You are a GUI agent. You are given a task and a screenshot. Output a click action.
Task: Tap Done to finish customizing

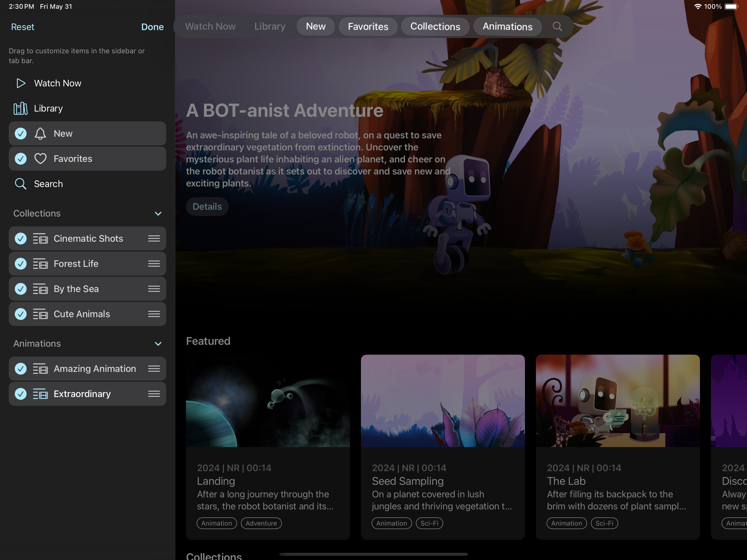pyautogui.click(x=152, y=27)
